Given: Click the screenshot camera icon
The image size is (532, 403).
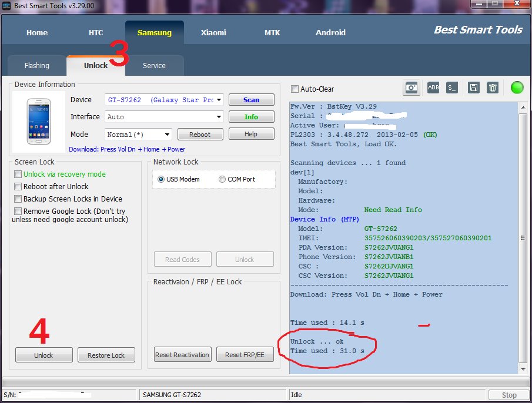Looking at the screenshot, I should [411, 88].
